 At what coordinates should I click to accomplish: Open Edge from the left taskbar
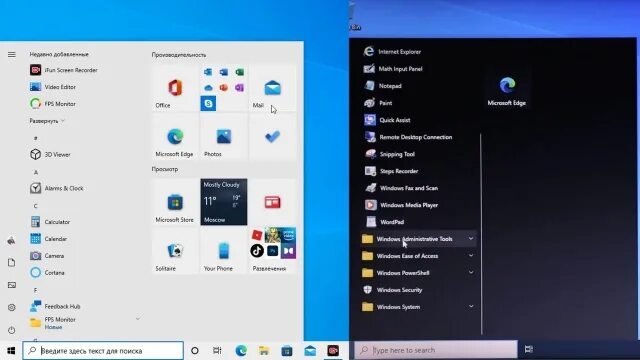[x=241, y=351]
